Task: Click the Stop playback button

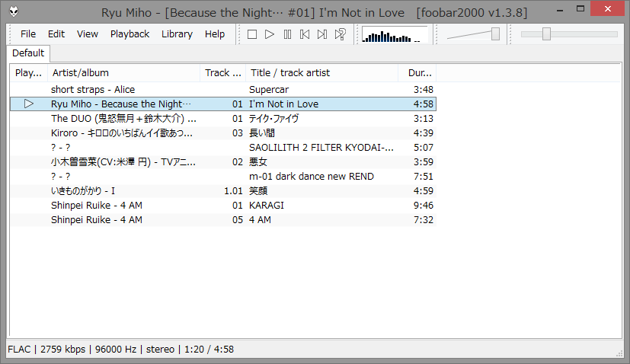Action: click(252, 34)
